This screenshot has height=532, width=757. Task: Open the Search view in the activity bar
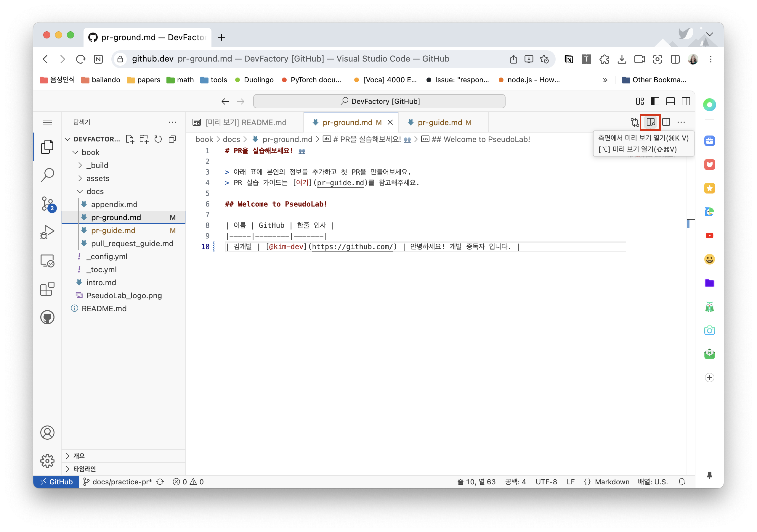coord(47,175)
